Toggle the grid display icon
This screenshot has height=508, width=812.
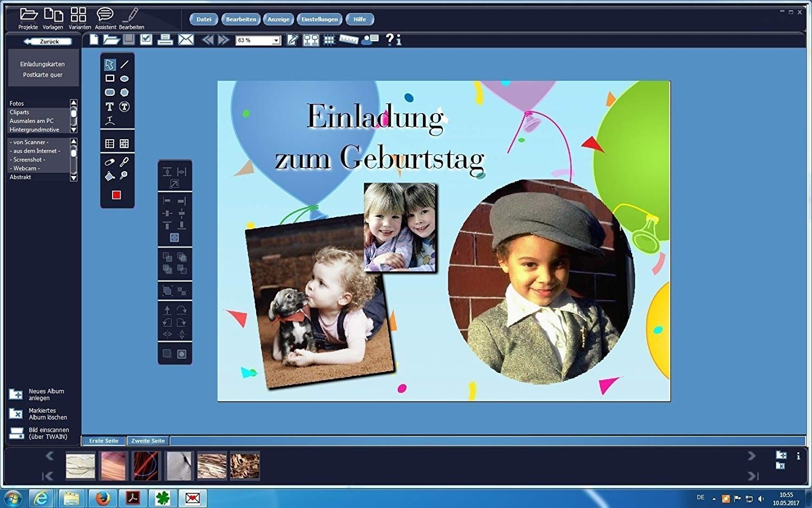(x=329, y=40)
